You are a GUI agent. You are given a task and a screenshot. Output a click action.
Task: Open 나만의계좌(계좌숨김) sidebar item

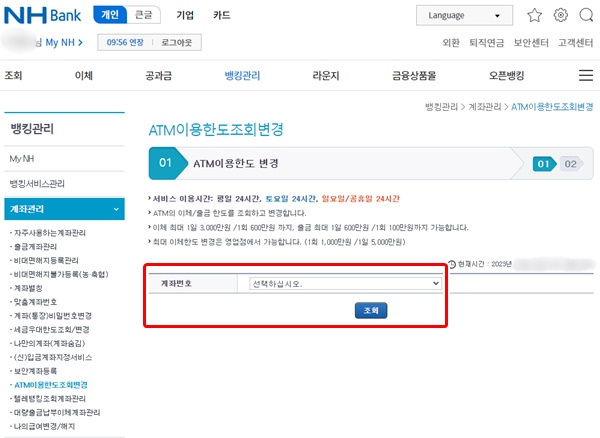click(49, 344)
